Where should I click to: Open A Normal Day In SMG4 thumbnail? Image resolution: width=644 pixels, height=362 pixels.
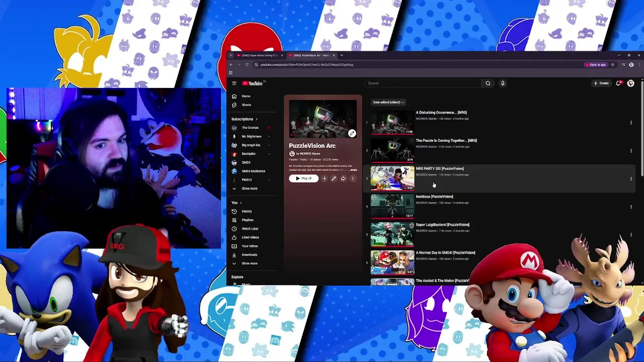[392, 263]
